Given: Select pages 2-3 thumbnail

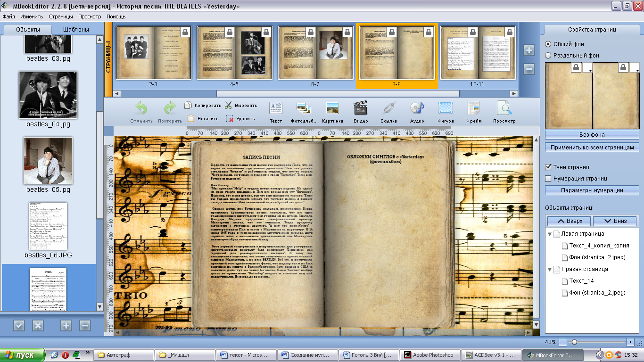Looking at the screenshot, I should (153, 53).
